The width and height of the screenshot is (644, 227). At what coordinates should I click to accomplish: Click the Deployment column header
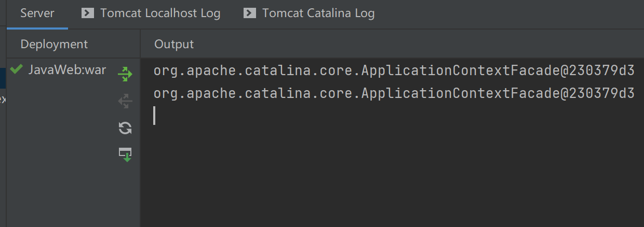[x=54, y=44]
